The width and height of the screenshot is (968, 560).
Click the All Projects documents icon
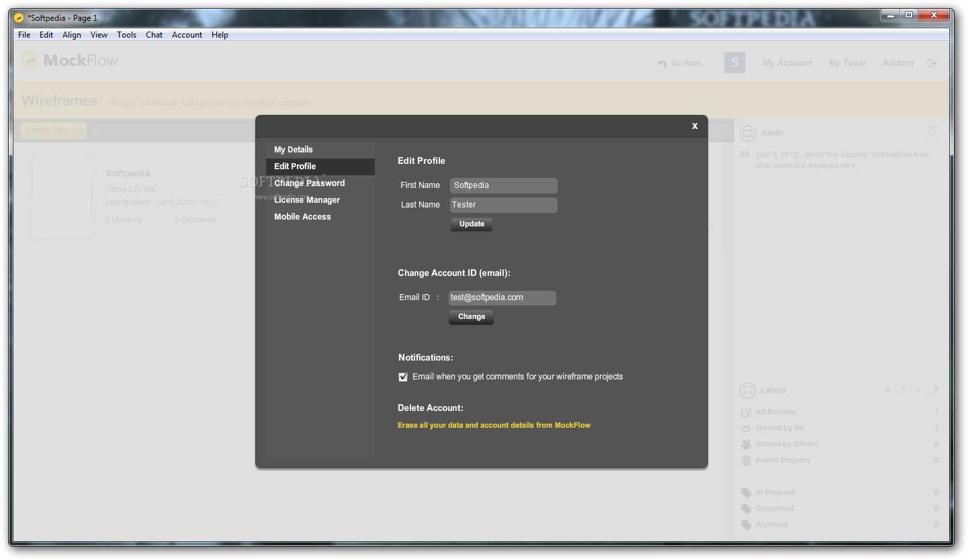click(x=746, y=412)
